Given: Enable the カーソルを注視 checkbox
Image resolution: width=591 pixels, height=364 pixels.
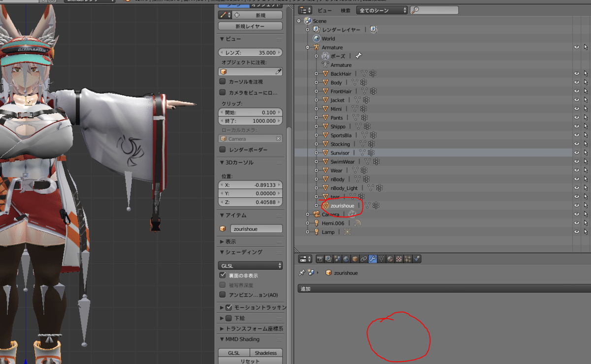Looking at the screenshot, I should [223, 82].
